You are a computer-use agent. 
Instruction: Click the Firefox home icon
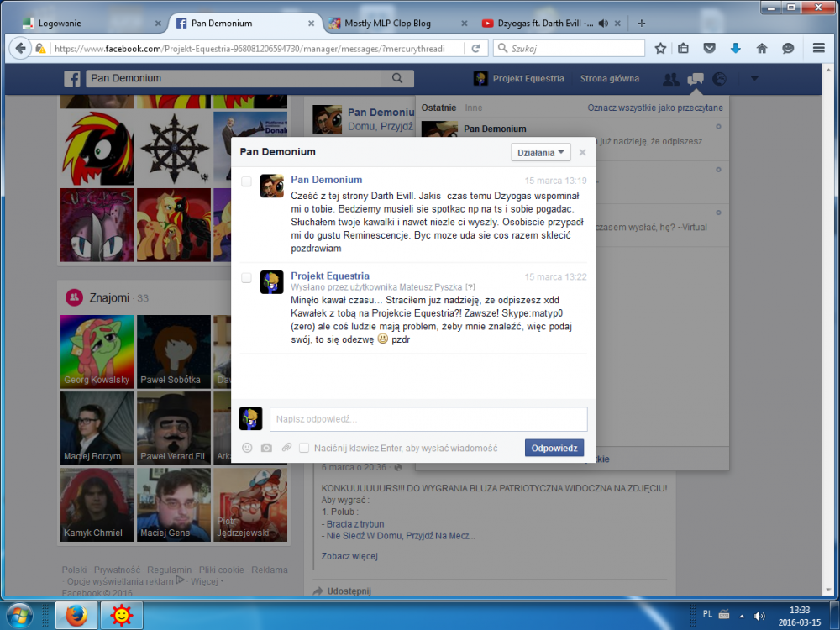pos(762,49)
